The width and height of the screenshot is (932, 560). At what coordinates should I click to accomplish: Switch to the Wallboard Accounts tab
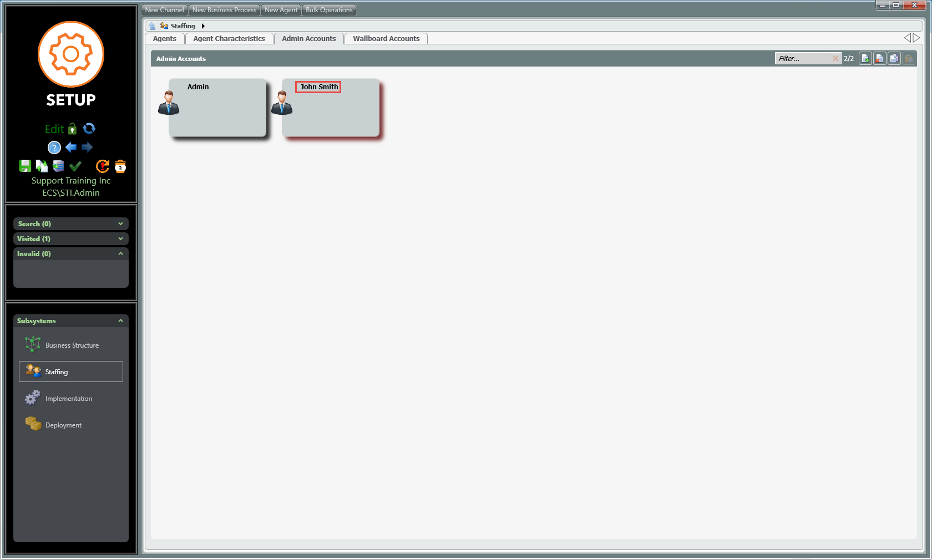pos(386,39)
